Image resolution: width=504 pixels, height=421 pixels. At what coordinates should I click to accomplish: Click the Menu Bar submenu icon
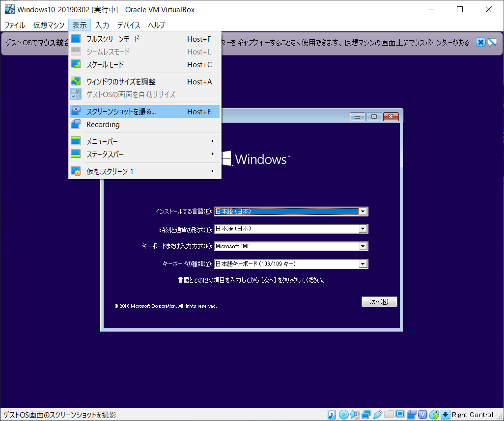[x=76, y=141]
